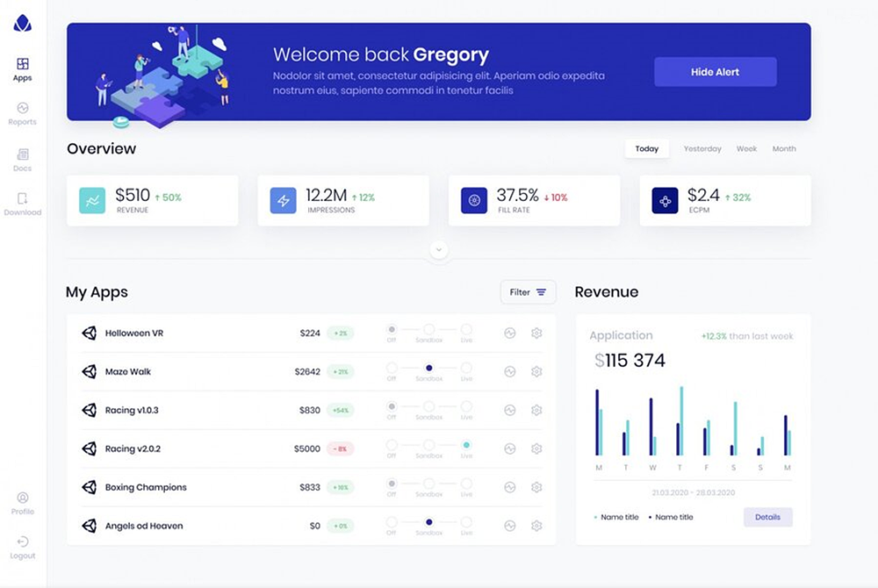The image size is (878, 588).
Task: Click the Revenue overview card
Action: [153, 201]
